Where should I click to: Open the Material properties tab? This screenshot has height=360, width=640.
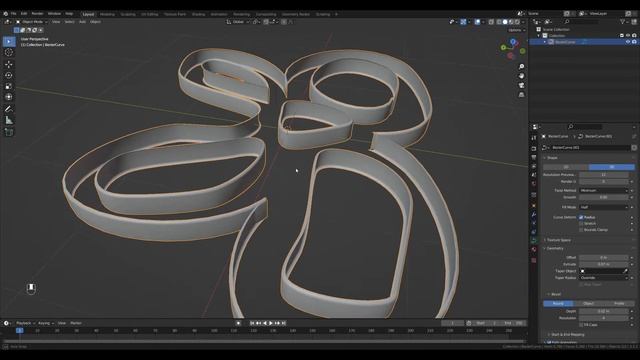(534, 249)
